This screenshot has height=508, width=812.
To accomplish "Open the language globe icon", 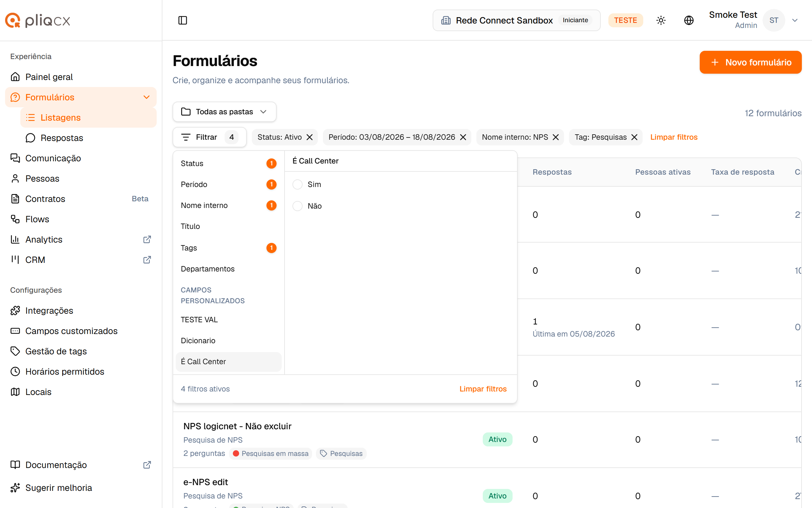I will [689, 20].
